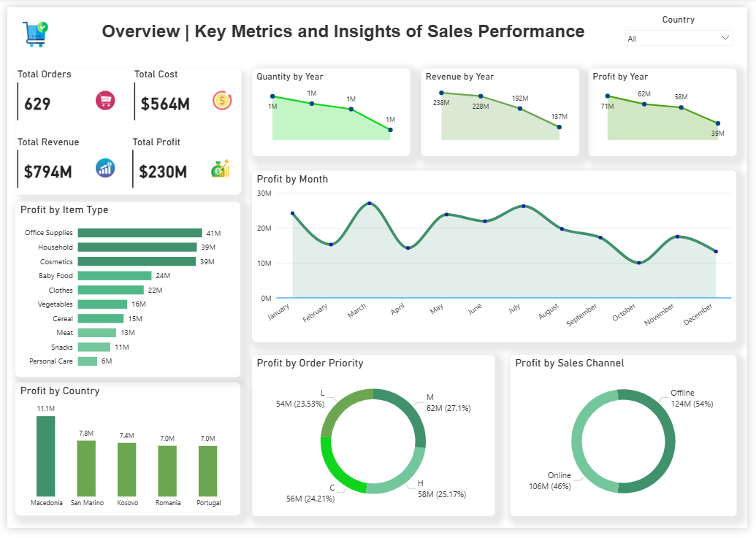Click the Total Cost dollar coin icon
Screen dimensions: 756x538
(222, 100)
